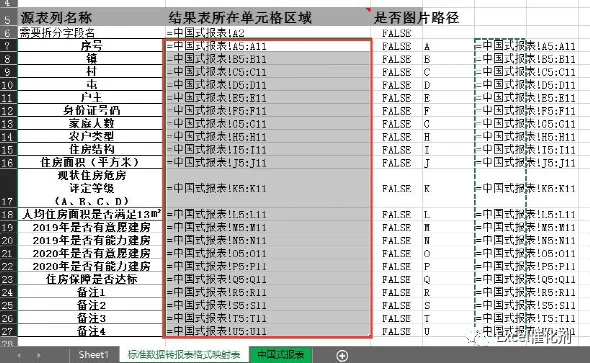
Task: Select cell 人均住房面积是否满足13㎡
Action: coord(90,214)
